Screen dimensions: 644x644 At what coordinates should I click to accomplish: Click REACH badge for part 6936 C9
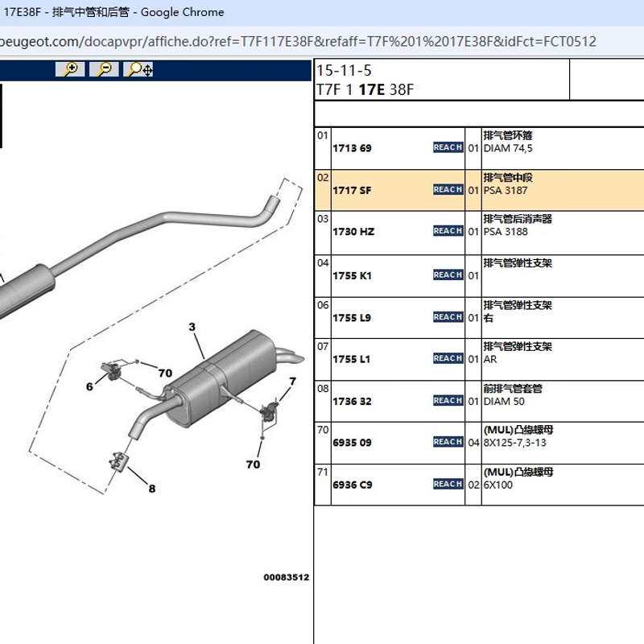(x=448, y=485)
